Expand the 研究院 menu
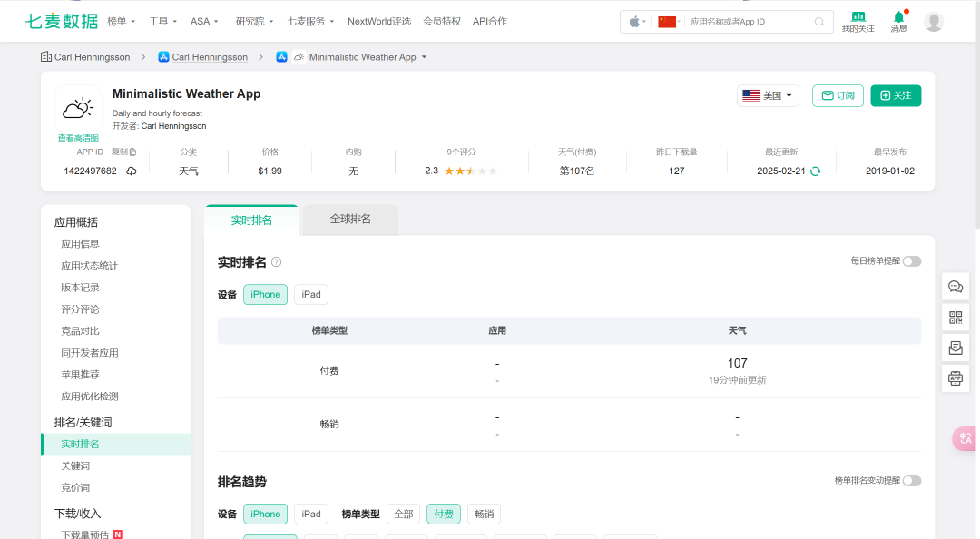Viewport: 980px width, 539px height. pyautogui.click(x=254, y=21)
